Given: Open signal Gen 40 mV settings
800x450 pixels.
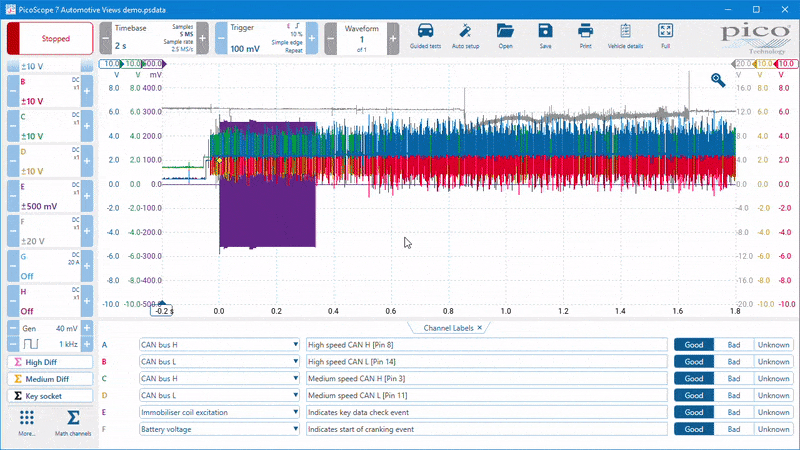Looking at the screenshot, I should (x=50, y=328).
